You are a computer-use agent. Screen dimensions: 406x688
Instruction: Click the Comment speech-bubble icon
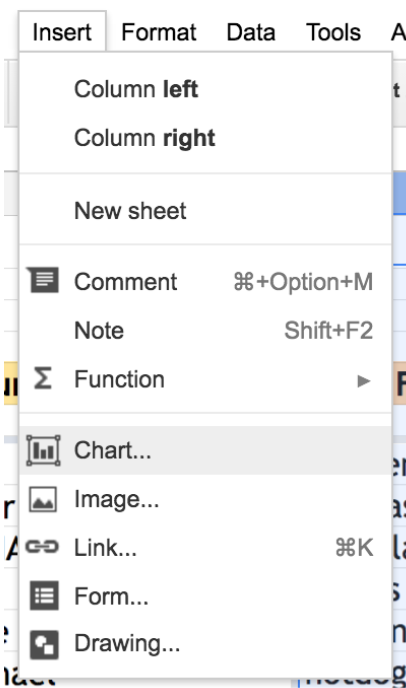click(43, 280)
